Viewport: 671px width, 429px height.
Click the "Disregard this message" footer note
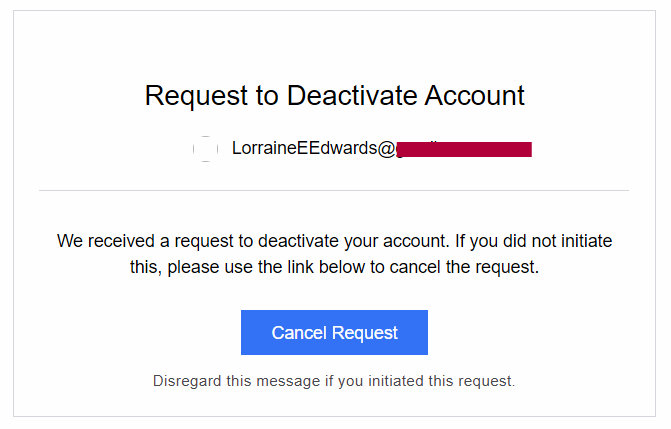tap(334, 381)
